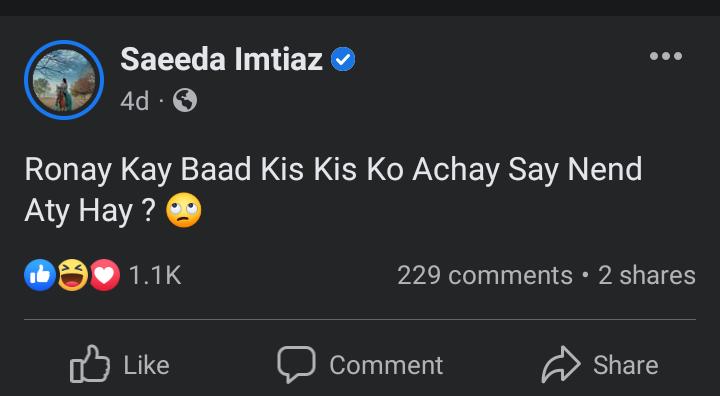Click the speech bubble comment icon

coord(296,365)
